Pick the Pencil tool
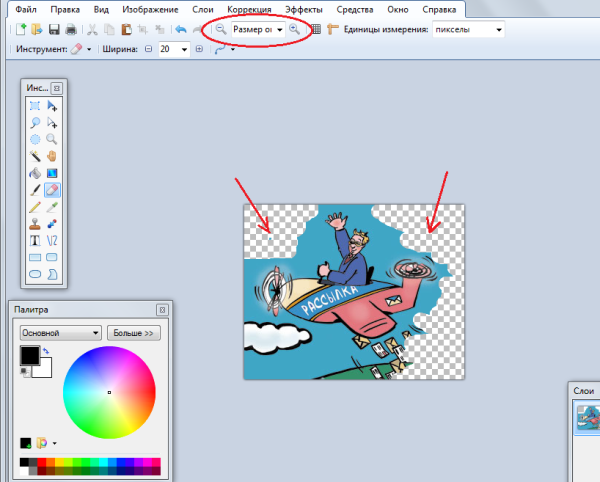600x482 pixels. tap(35, 206)
